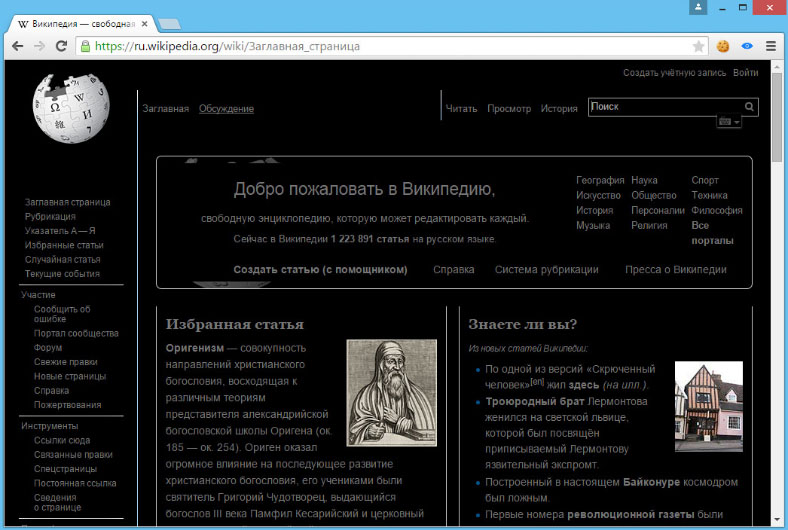Image resolution: width=788 pixels, height=530 pixels.
Task: Click the scrollbar down arrow
Action: 777,519
